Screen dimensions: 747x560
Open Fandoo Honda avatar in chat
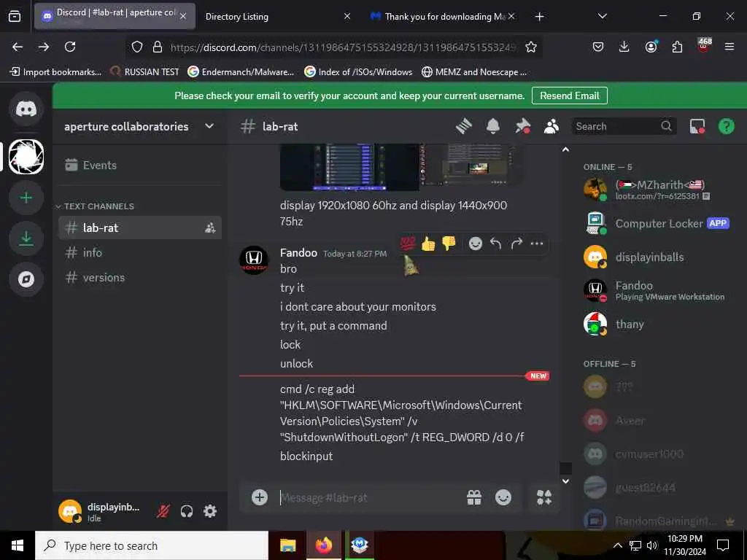pyautogui.click(x=253, y=260)
